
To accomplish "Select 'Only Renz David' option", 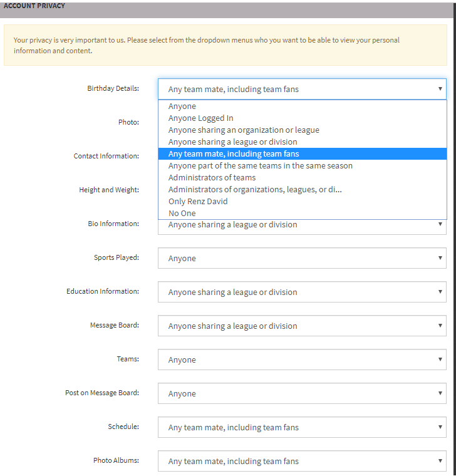I will [198, 202].
